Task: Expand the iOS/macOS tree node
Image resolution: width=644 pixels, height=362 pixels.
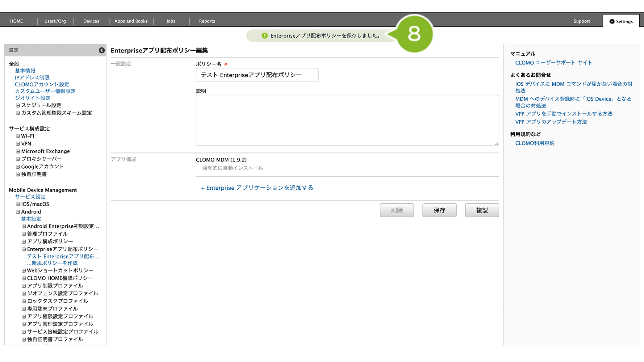Action: (x=18, y=204)
